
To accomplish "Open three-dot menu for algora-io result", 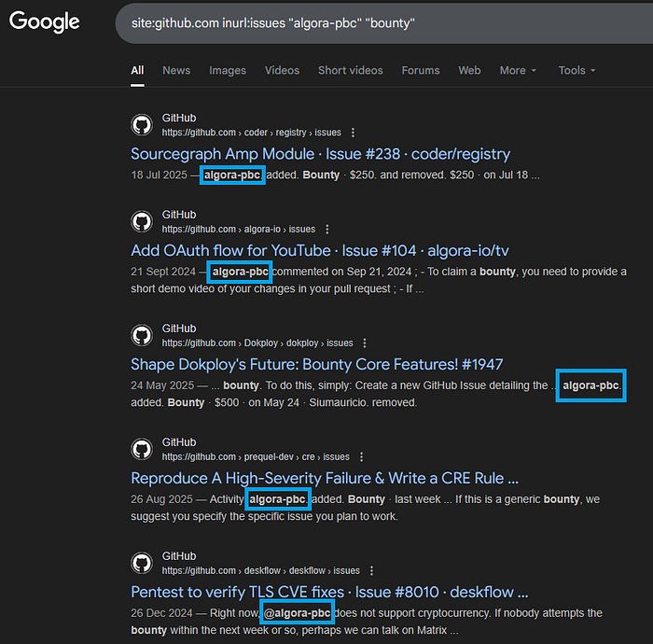I will (327, 229).
